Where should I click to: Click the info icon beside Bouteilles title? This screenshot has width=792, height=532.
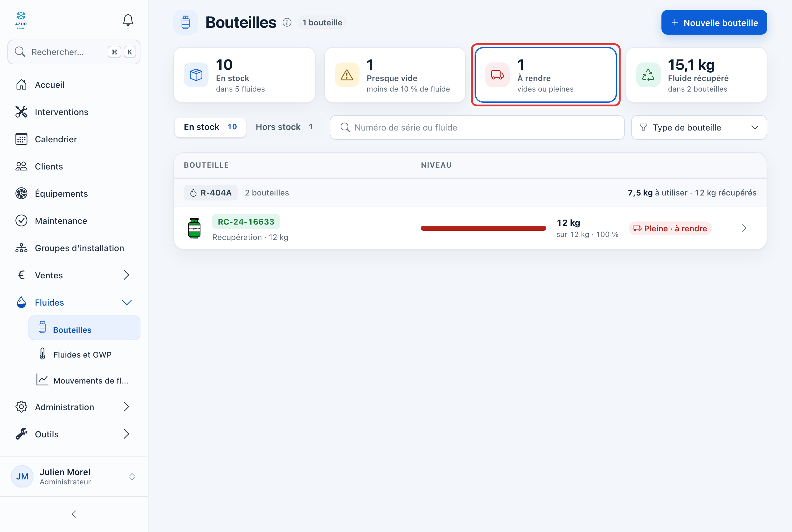287,22
